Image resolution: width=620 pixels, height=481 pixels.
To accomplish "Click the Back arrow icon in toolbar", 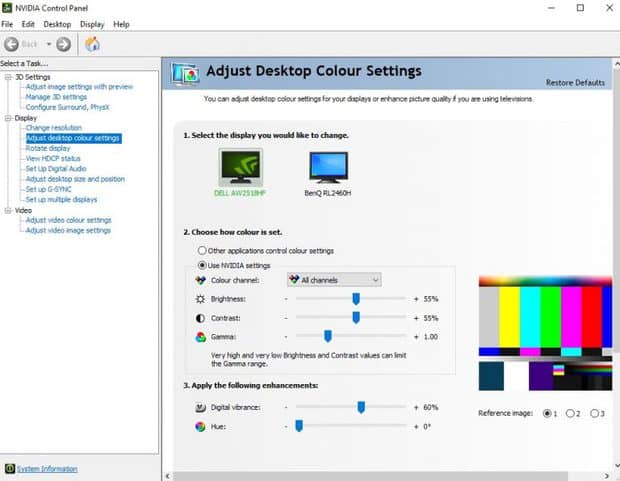I will [13, 44].
